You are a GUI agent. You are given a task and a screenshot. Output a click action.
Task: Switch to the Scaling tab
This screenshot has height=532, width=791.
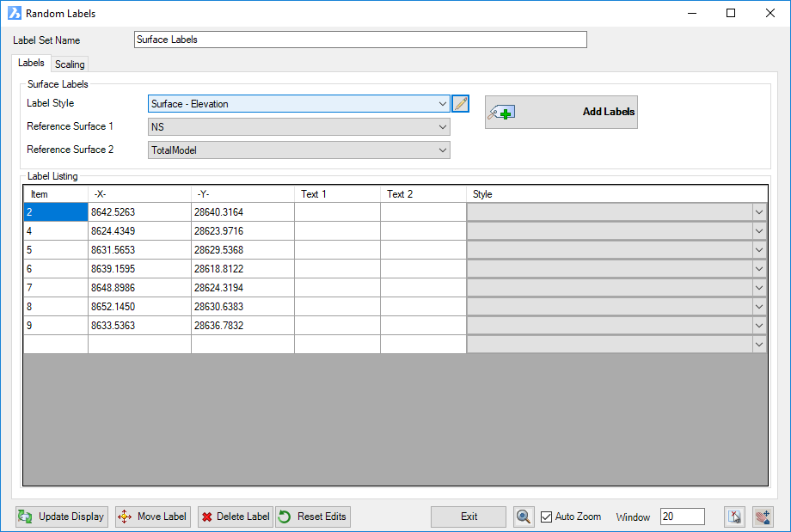pos(70,64)
